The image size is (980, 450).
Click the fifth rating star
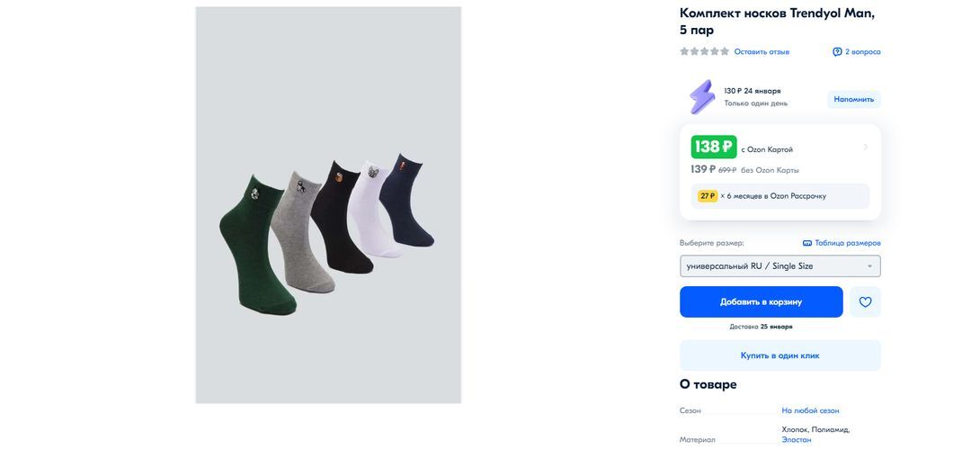tap(725, 52)
